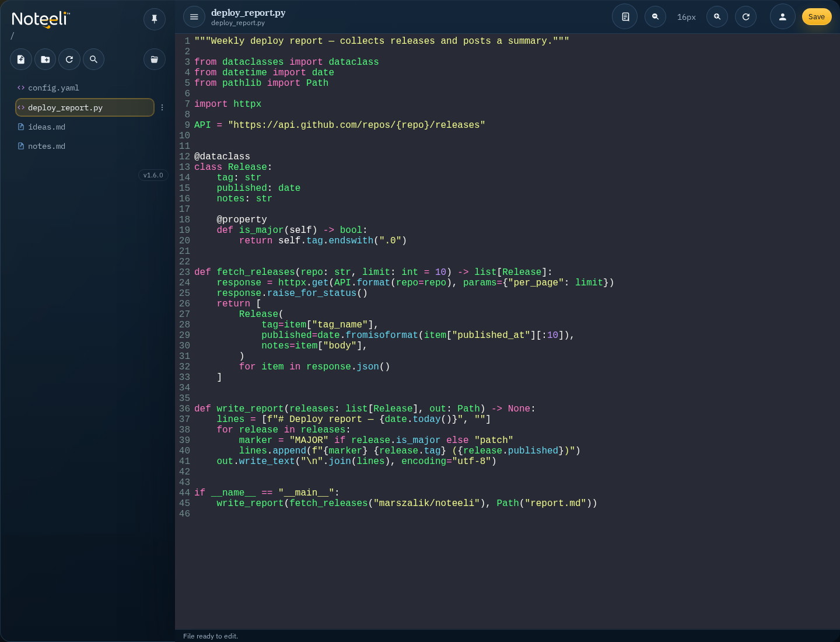Click the document icon beside notes.md

pyautogui.click(x=21, y=146)
